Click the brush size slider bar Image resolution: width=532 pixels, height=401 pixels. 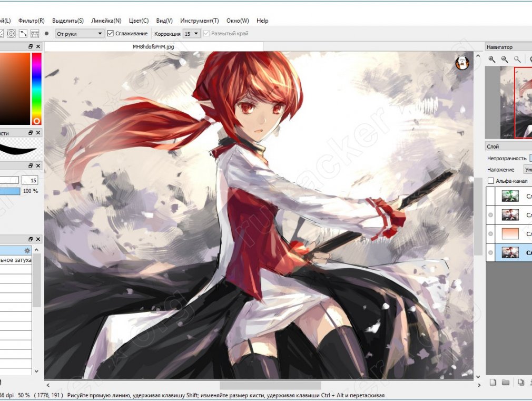pos(9,180)
